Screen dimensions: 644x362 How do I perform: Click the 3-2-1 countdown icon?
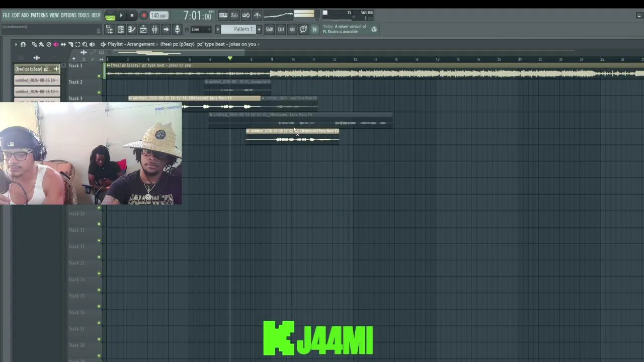pos(234,15)
